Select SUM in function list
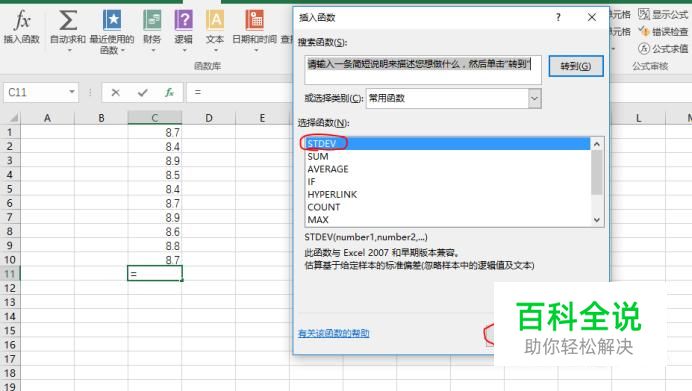Screen dimensions: 692x391 pos(447,156)
